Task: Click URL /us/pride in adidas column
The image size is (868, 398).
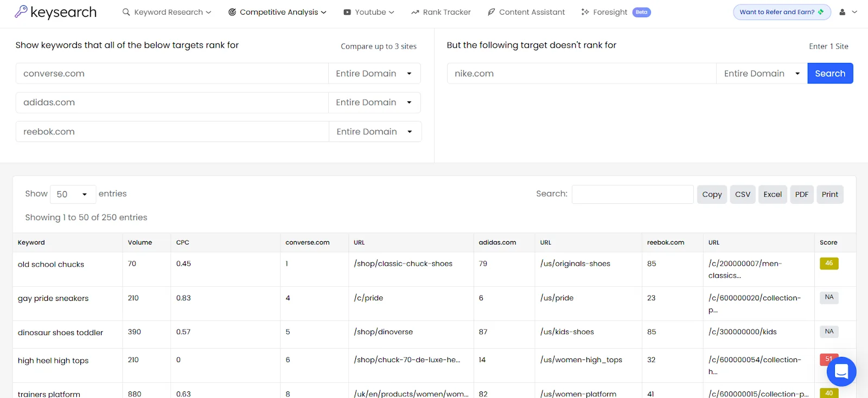Action: [557, 298]
